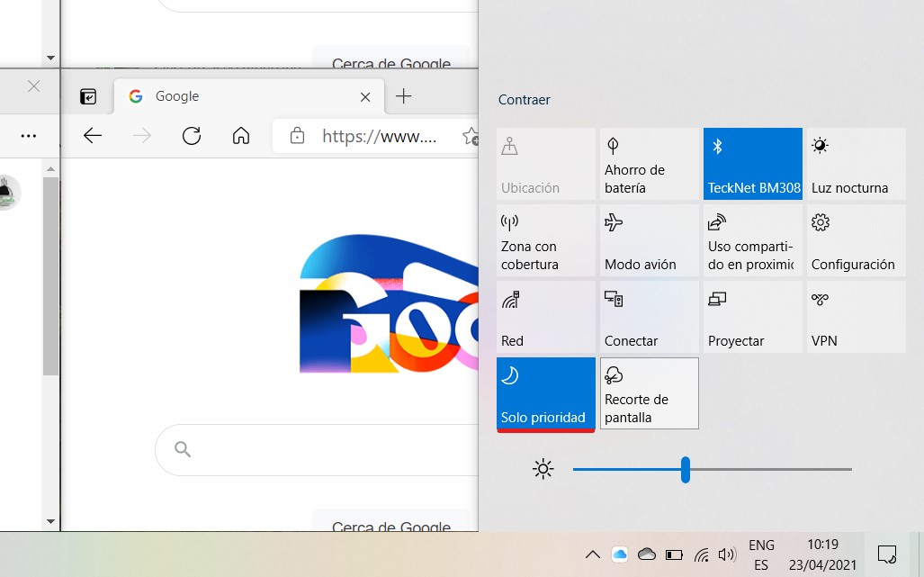
Task: Open the Wi-Fi network tray icon
Action: 701,554
